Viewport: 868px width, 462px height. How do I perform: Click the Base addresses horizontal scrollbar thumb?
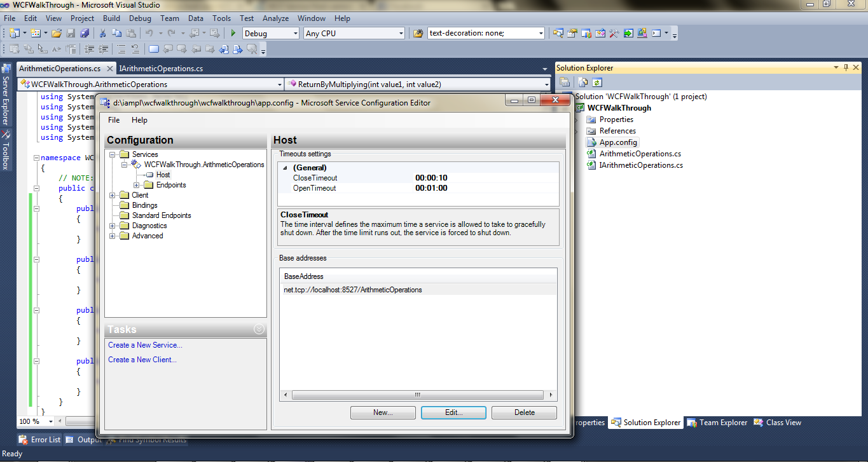coord(417,395)
